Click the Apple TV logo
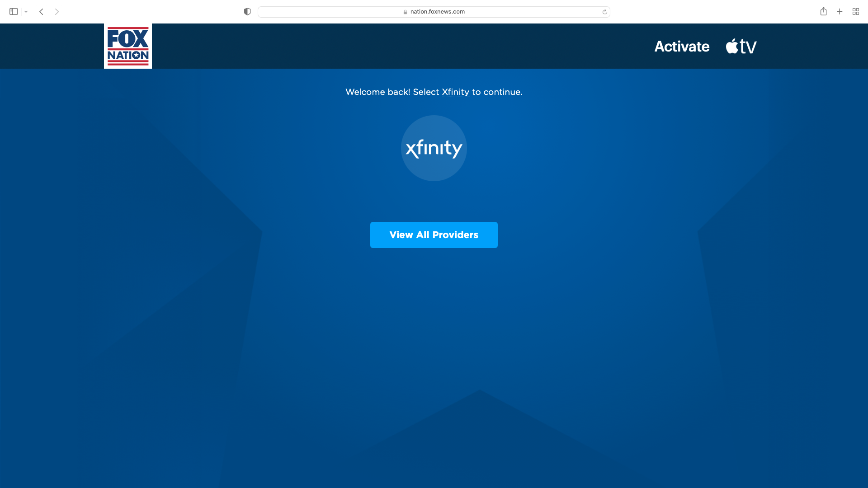868x488 pixels. tap(741, 46)
